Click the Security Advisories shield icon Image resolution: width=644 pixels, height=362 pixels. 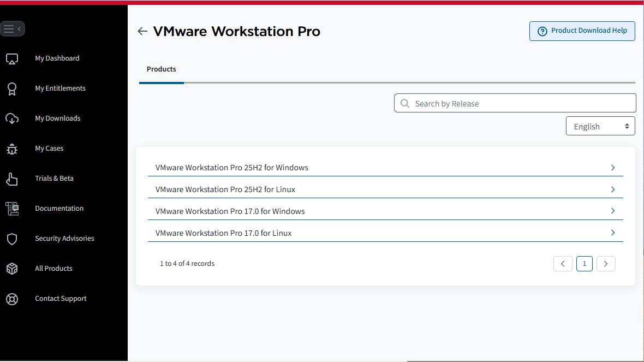(x=12, y=239)
